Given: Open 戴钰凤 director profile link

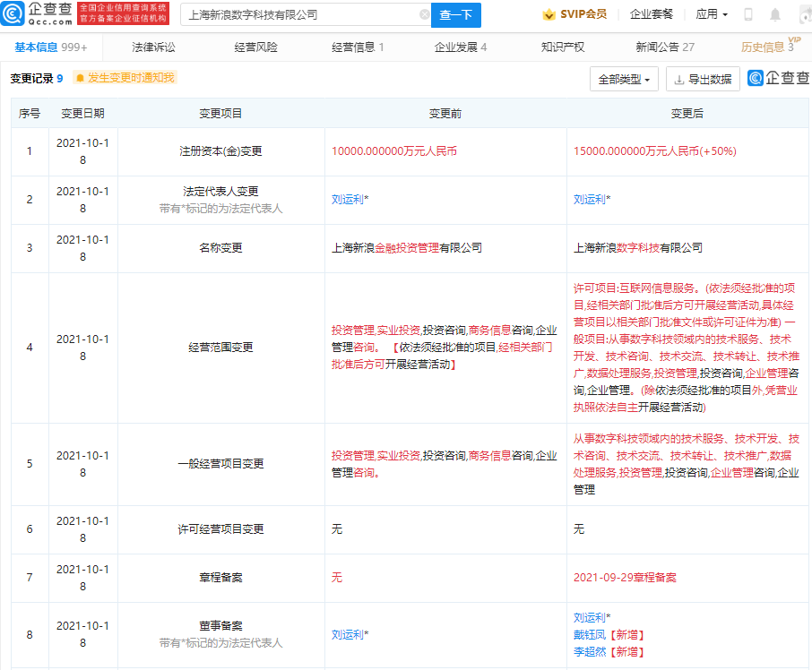Looking at the screenshot, I should tap(590, 635).
